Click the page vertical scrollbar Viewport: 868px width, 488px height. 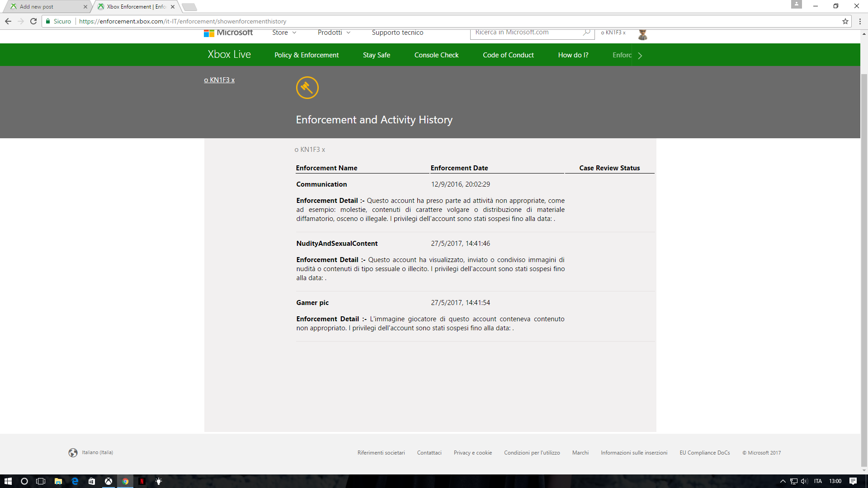tap(864, 271)
